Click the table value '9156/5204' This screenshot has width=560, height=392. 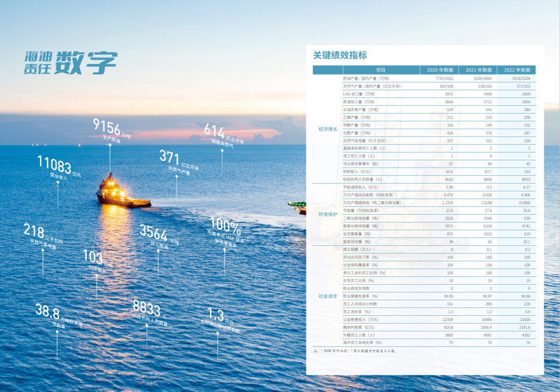522,78
